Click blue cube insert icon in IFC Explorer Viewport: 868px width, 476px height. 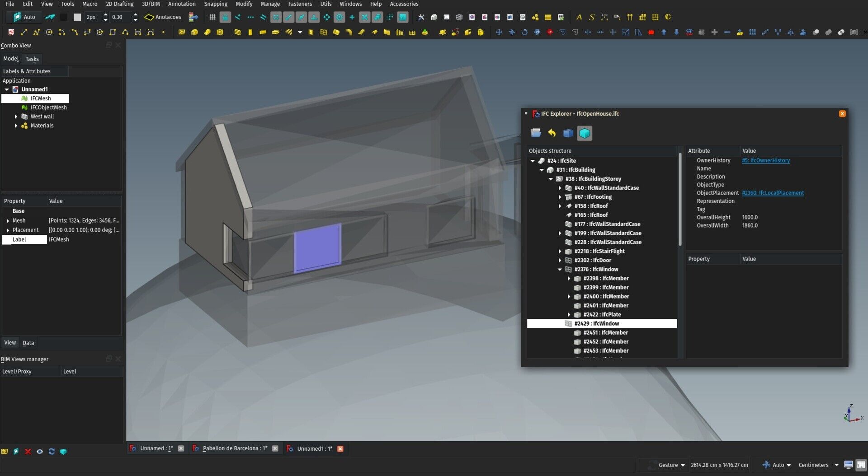pyautogui.click(x=568, y=133)
